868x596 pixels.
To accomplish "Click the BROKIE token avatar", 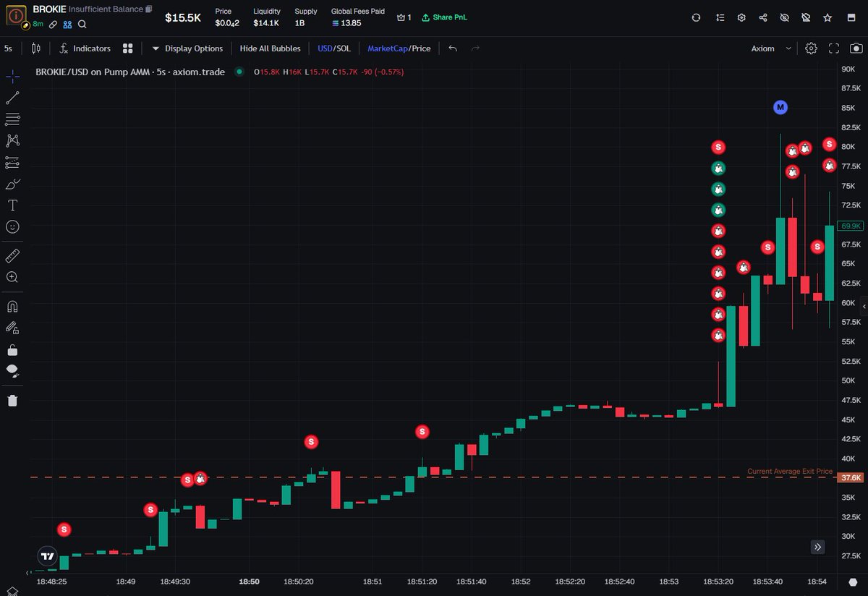I will 15,16.
